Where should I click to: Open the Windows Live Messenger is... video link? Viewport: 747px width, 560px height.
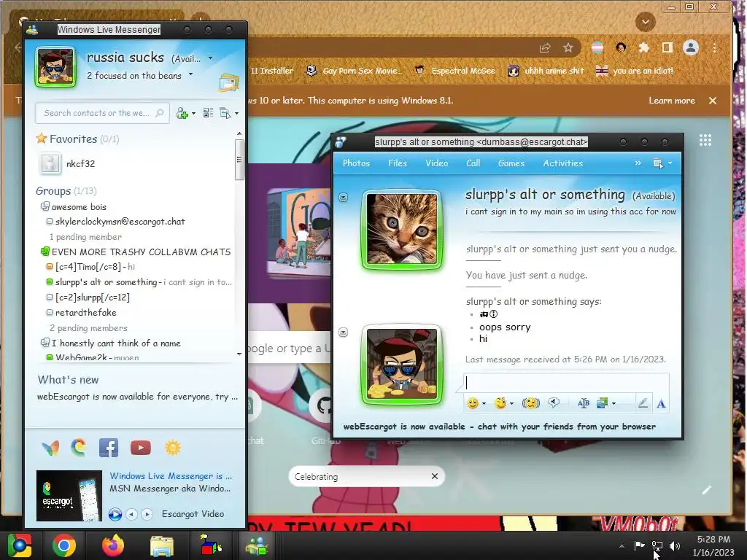click(x=171, y=475)
